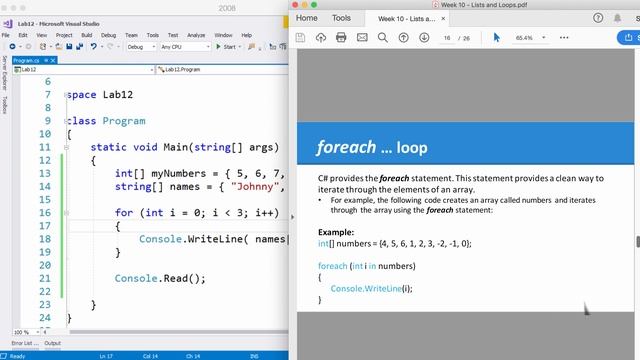Click the blue Share button in Acrobat
The height and width of the screenshot is (360, 640).
629,38
